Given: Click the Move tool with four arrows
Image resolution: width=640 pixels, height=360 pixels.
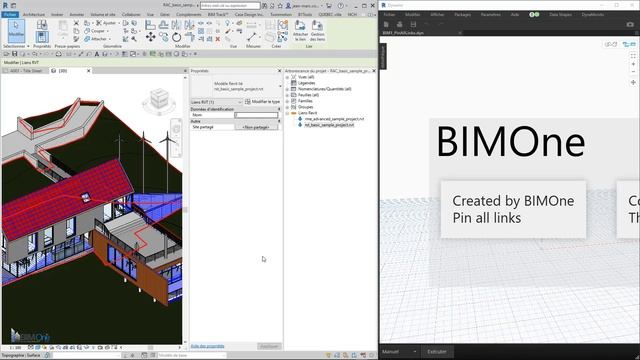Looking at the screenshot, I should coord(151,38).
